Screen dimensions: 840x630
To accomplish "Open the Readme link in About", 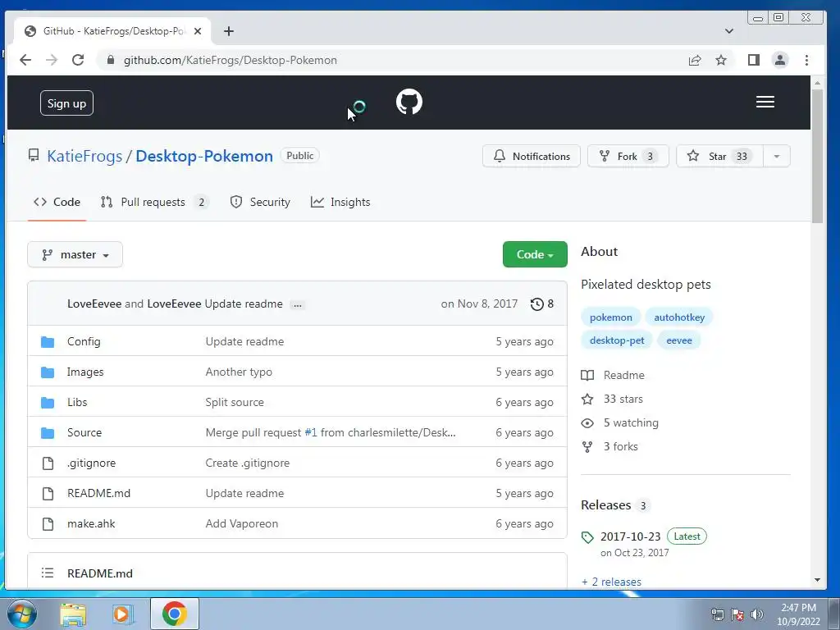I will [613, 375].
